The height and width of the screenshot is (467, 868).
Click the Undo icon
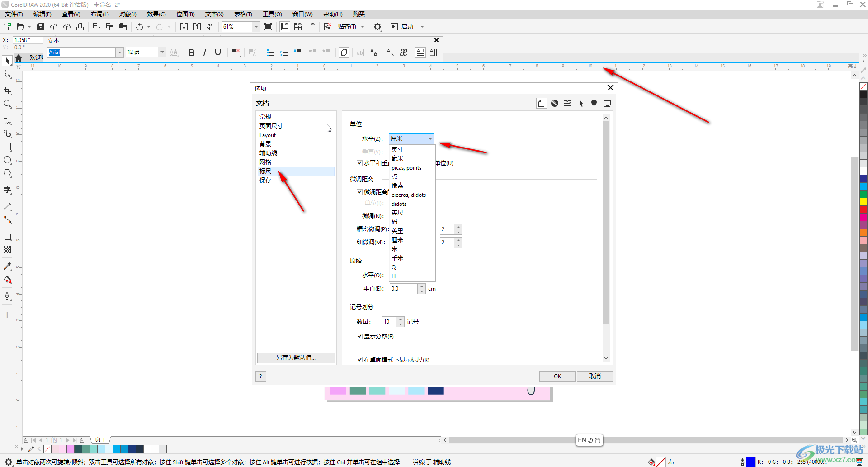140,27
